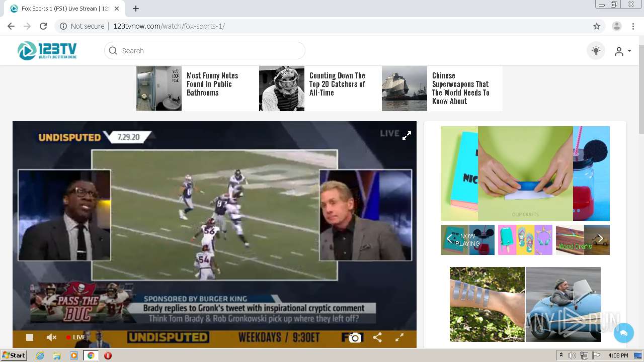This screenshot has width=644, height=362.
Task: Reload the current page
Action: coord(43,26)
